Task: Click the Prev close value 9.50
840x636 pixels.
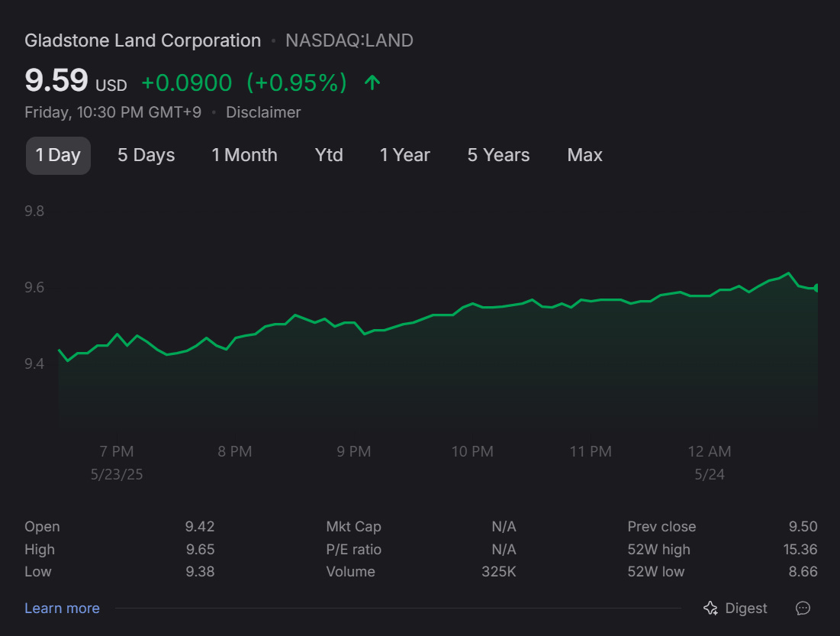Action: 803,527
